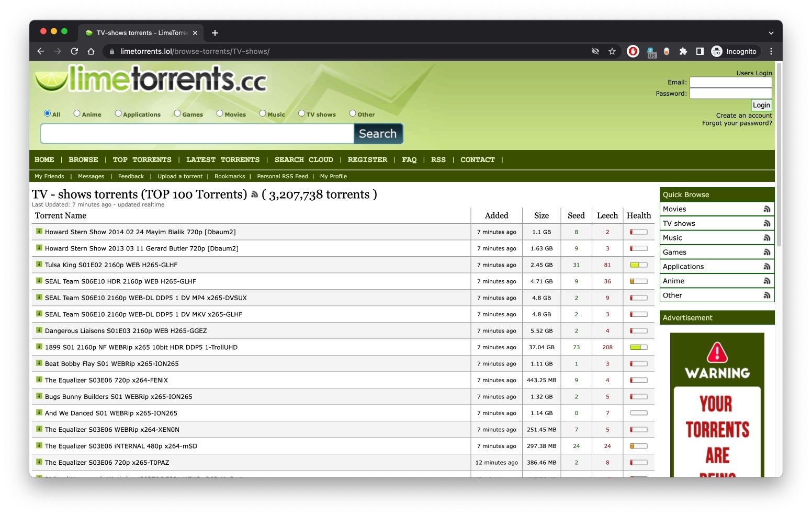Reload the page with the refresh icon

[74, 51]
